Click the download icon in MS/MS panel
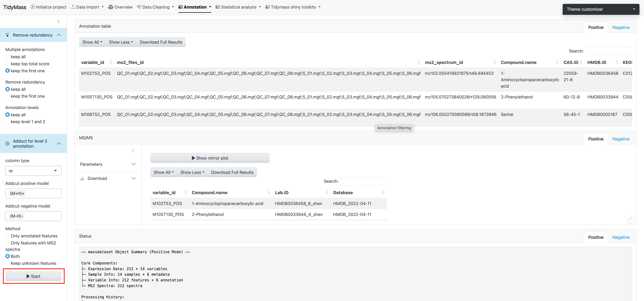 tap(82, 178)
